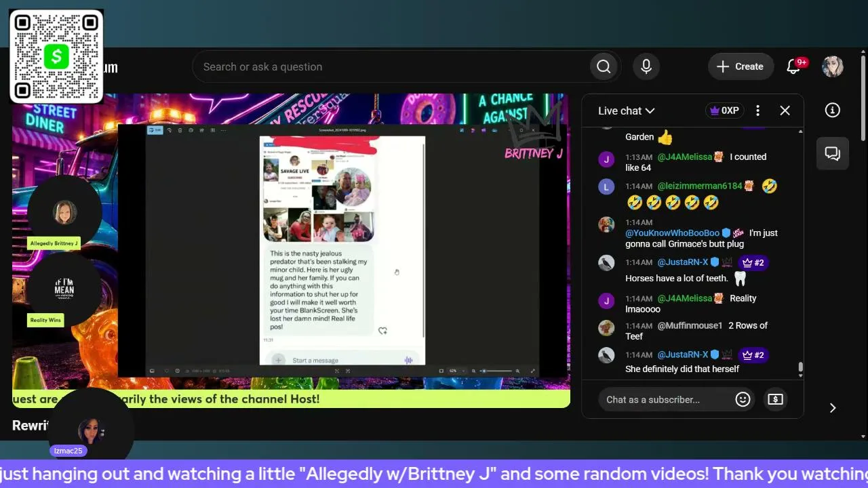
Task: Open the info icon beside the chat panel
Action: point(833,110)
